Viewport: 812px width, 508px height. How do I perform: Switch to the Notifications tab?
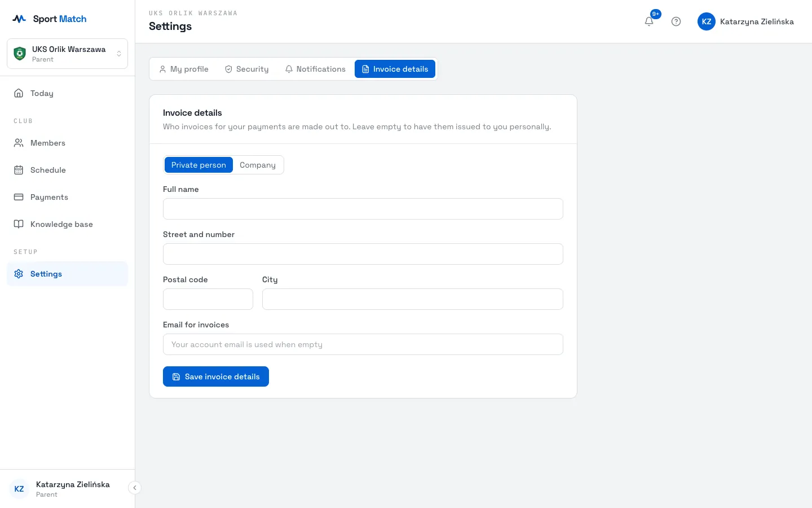(315, 69)
